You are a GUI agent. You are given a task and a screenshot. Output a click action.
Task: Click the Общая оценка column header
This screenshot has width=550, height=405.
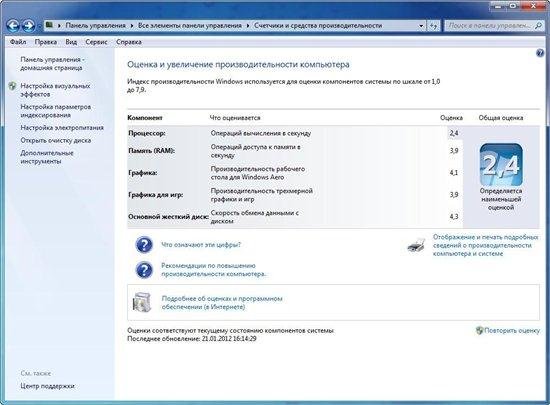[501, 118]
